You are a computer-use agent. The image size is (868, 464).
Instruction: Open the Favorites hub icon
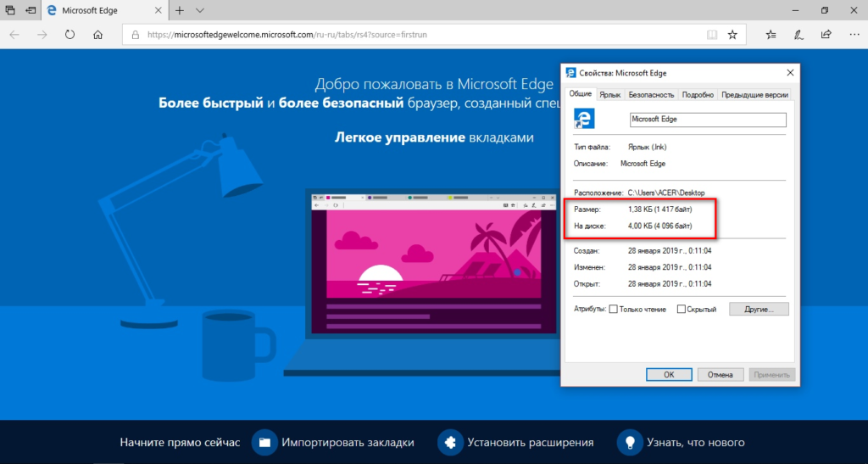[x=771, y=34]
